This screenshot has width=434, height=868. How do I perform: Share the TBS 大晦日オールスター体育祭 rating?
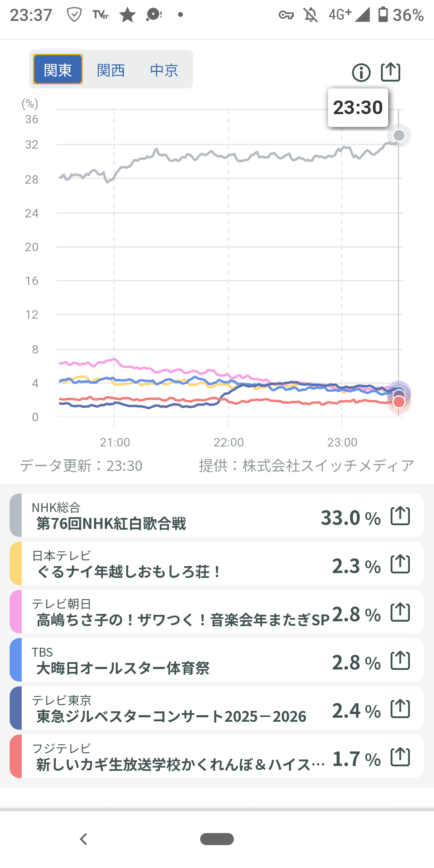point(400,661)
